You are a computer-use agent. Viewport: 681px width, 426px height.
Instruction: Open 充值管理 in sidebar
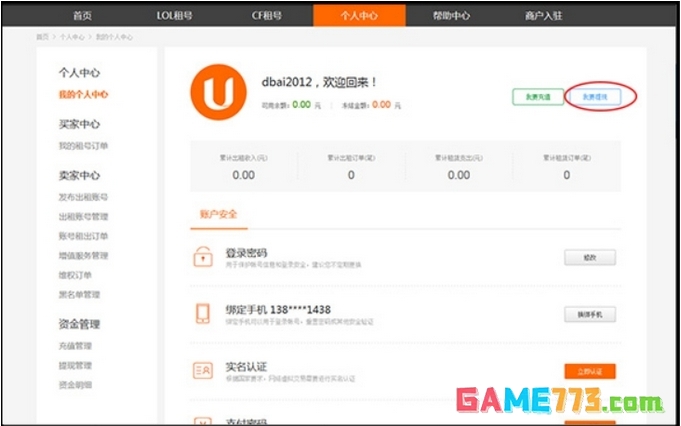75,346
